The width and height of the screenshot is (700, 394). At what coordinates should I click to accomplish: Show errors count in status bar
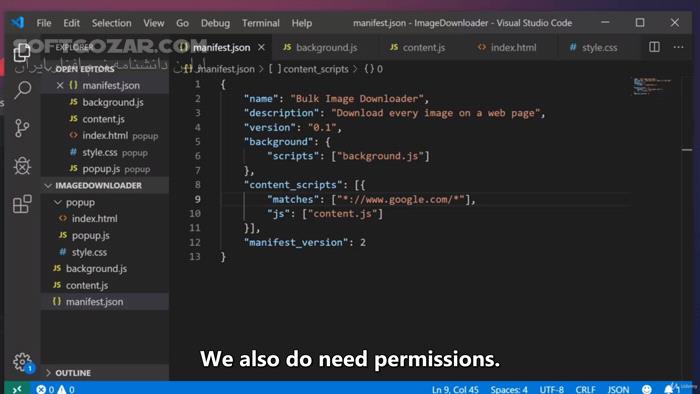[45, 389]
